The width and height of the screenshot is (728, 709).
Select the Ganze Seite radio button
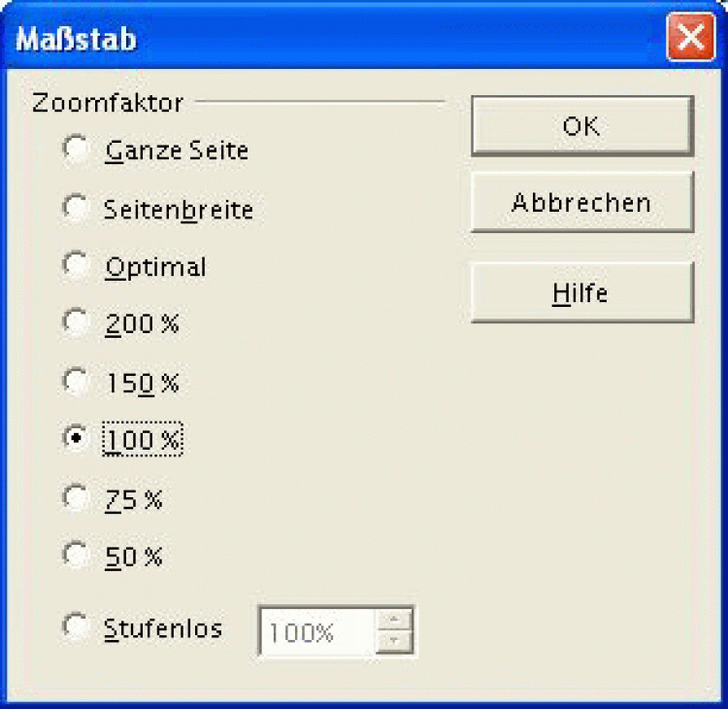pyautogui.click(x=75, y=149)
